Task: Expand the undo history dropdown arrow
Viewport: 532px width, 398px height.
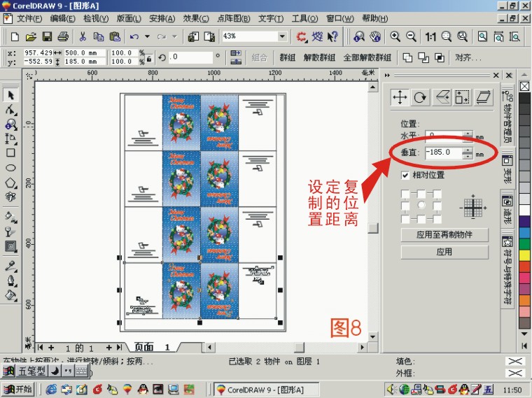Action: [147, 36]
